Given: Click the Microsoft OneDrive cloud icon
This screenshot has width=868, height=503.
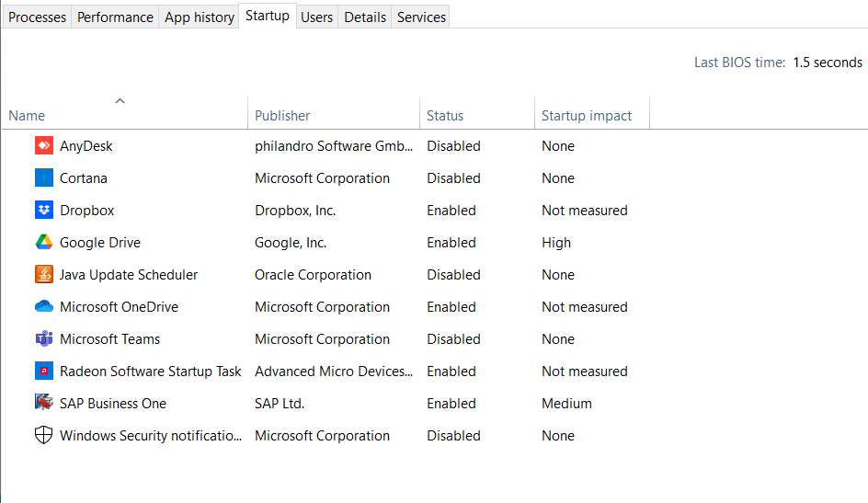Looking at the screenshot, I should point(44,306).
